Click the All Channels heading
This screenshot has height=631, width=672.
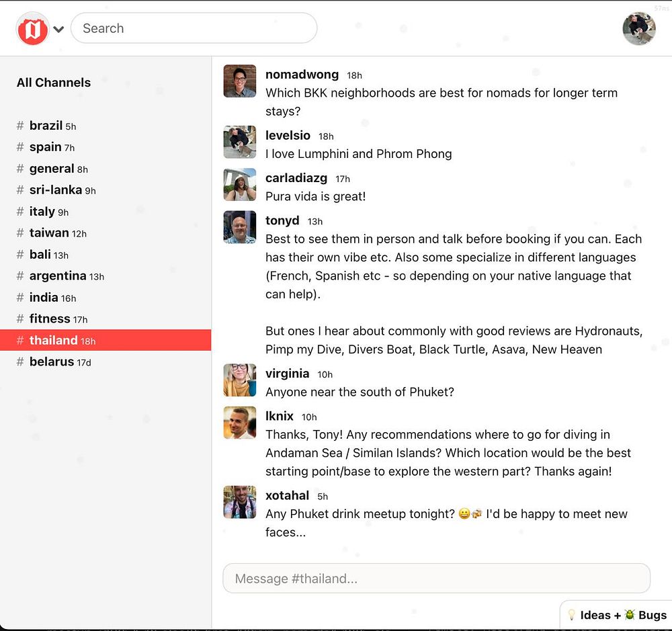tap(54, 82)
